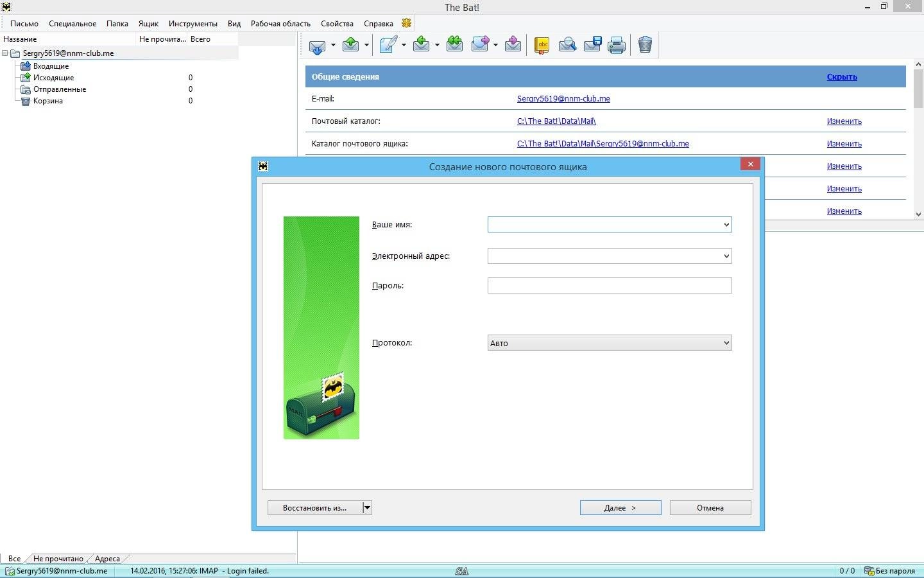This screenshot has height=578, width=924.
Task: Open the Reply dropdown arrow
Action: (x=437, y=45)
